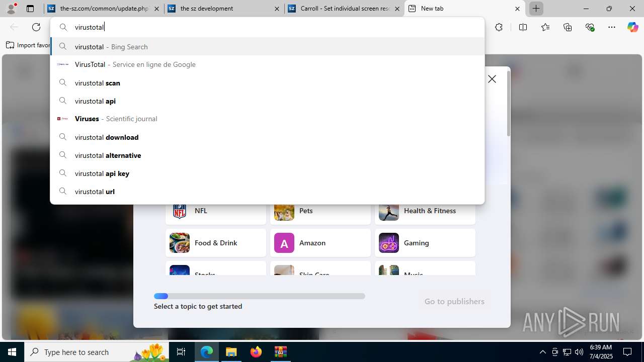
Task: Click the topic selection progress bar
Action: point(260,296)
